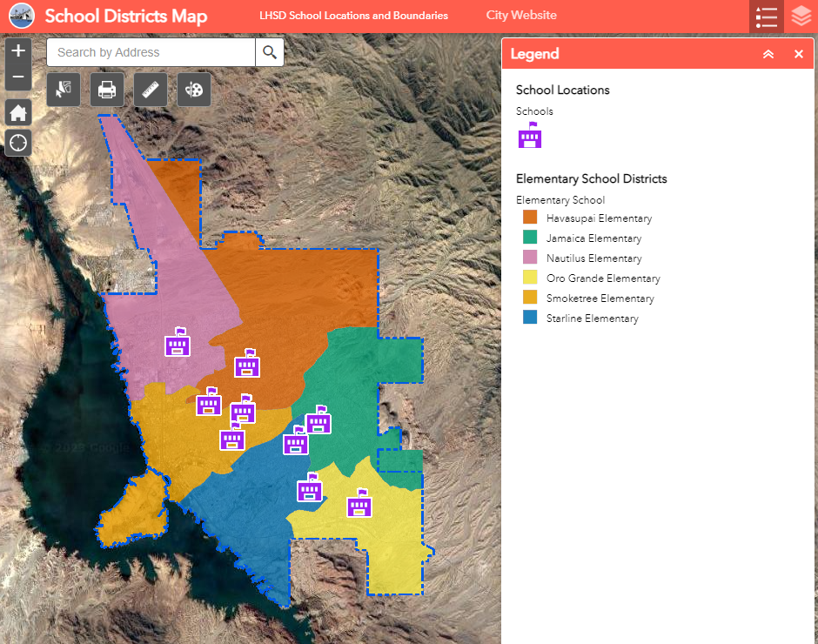Zoom out on the map
This screenshot has width=818, height=644.
click(17, 77)
